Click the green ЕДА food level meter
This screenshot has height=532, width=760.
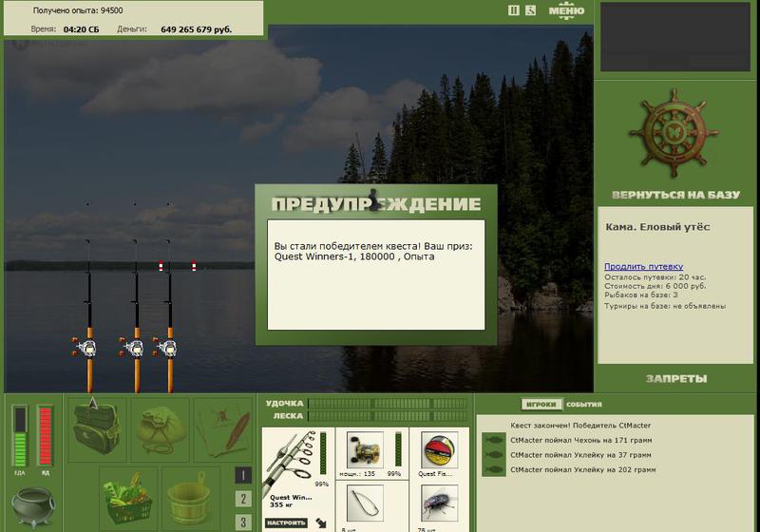[x=20, y=436]
